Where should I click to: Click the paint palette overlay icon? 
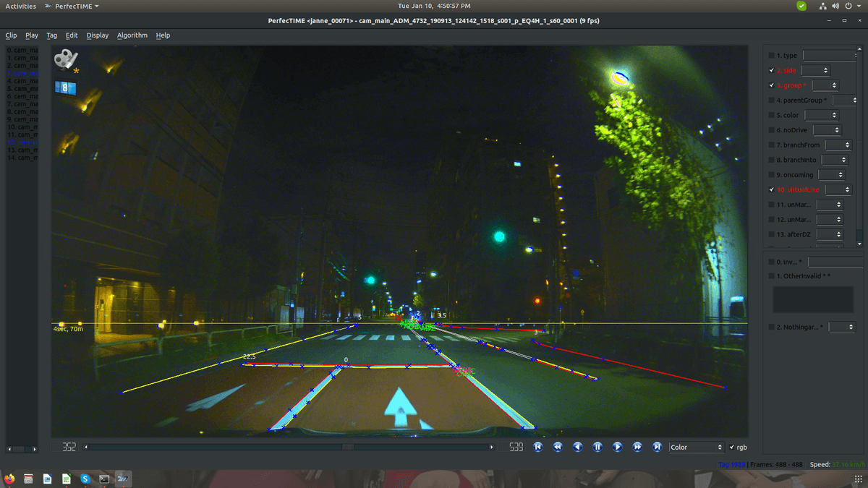coord(67,61)
